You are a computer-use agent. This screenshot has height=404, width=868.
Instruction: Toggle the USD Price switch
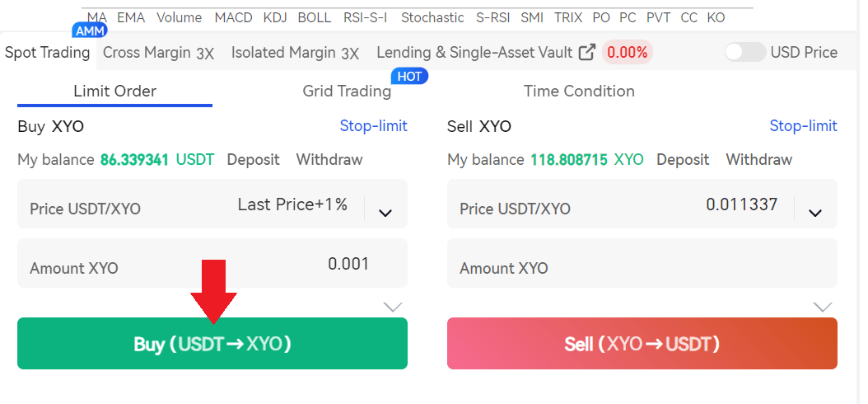[x=745, y=52]
